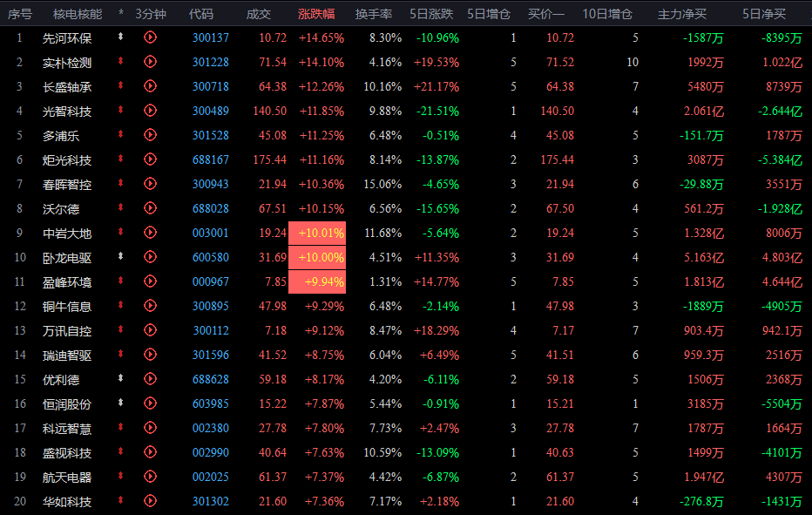
Task: Click stock code 688167
Action: tap(210, 159)
